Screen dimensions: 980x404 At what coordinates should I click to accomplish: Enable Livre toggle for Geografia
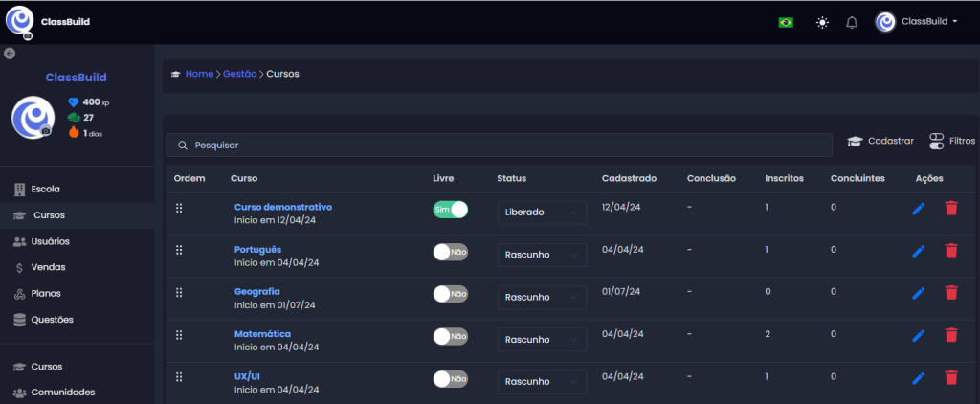coord(451,294)
